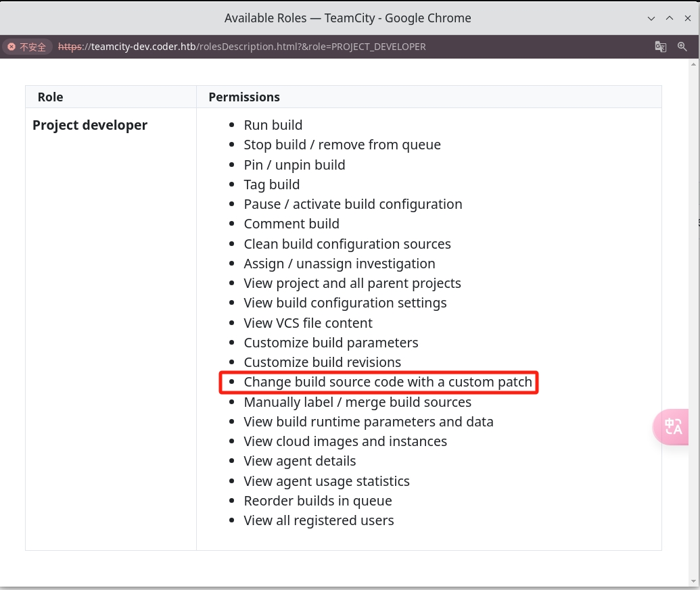The height and width of the screenshot is (590, 700).
Task: Click the window maximize caret icon
Action: (669, 18)
